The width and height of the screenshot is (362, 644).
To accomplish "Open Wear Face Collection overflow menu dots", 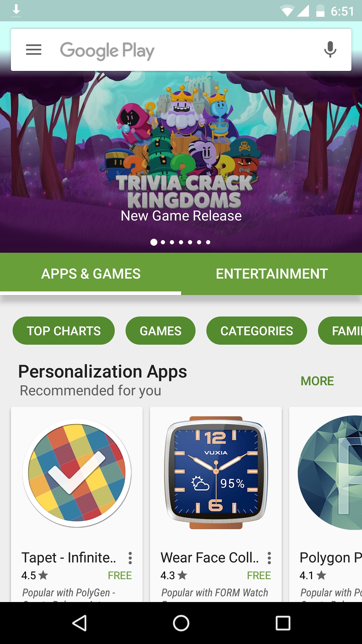I will tap(269, 558).
